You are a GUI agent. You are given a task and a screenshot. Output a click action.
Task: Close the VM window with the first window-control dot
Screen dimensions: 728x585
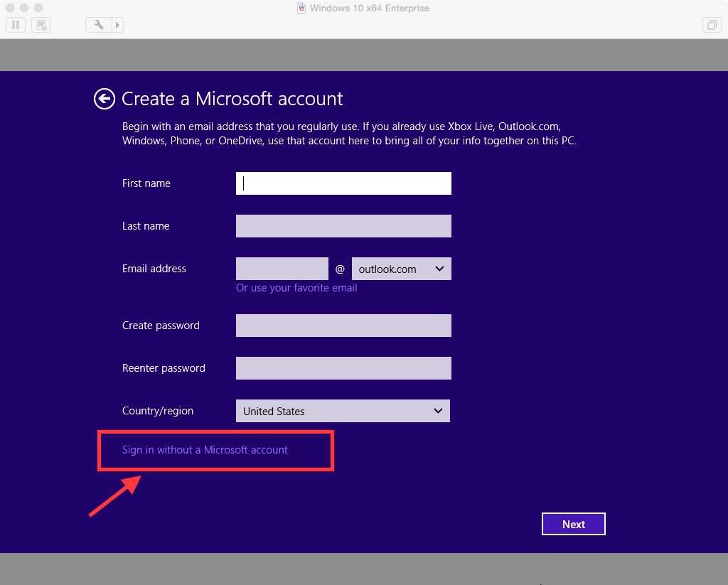coord(10,8)
